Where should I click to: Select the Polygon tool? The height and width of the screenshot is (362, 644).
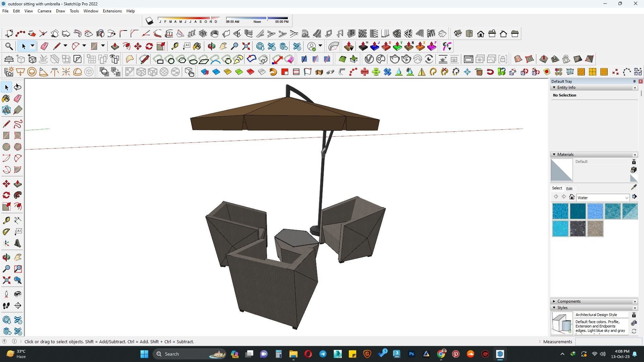point(18,147)
